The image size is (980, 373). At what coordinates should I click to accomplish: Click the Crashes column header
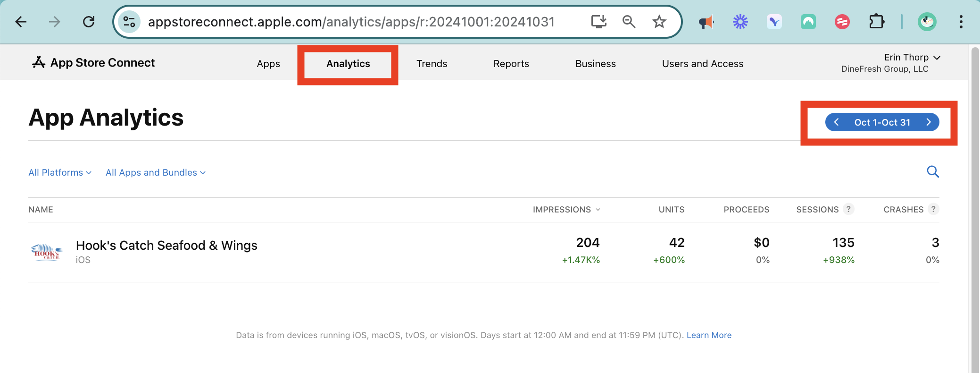click(903, 210)
